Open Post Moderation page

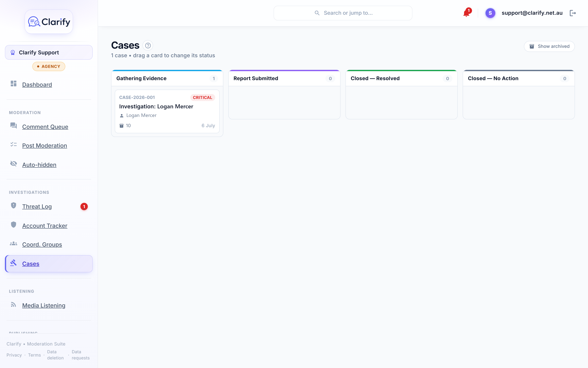point(45,146)
